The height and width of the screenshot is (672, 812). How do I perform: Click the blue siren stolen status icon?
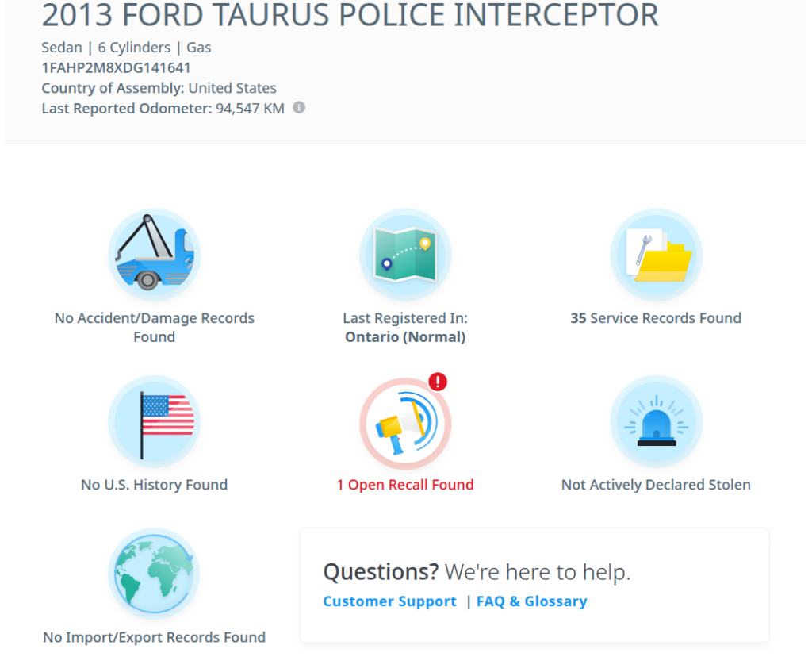[x=656, y=421]
